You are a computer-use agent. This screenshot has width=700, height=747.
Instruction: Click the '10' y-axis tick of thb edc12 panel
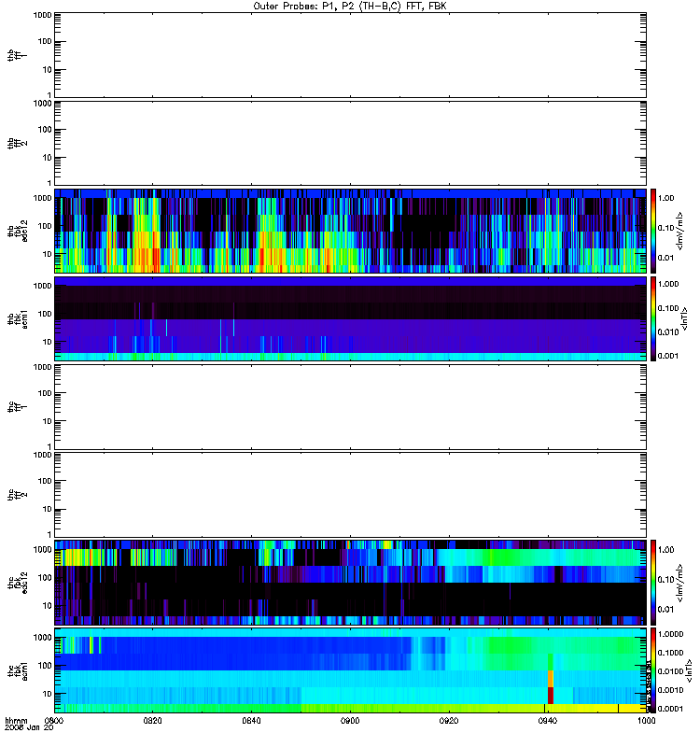pos(48,254)
